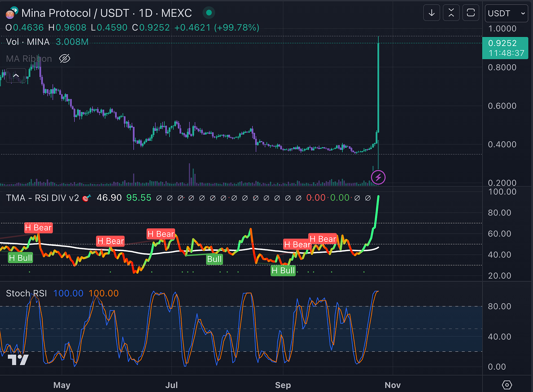Viewport: 533px width, 392px height.
Task: Click Stoch RSI orange value 100.00
Action: (104, 293)
